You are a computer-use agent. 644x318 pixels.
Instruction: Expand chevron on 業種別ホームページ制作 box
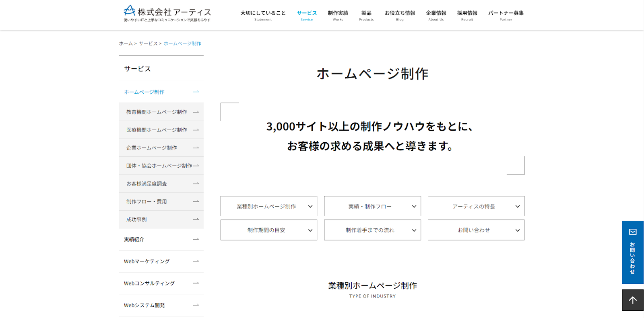tap(310, 207)
